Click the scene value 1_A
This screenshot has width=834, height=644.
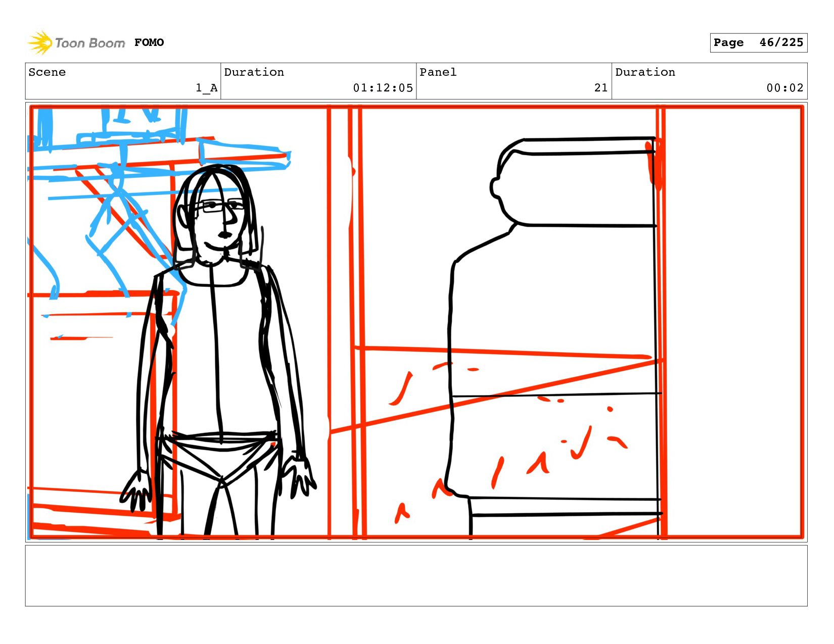[207, 88]
